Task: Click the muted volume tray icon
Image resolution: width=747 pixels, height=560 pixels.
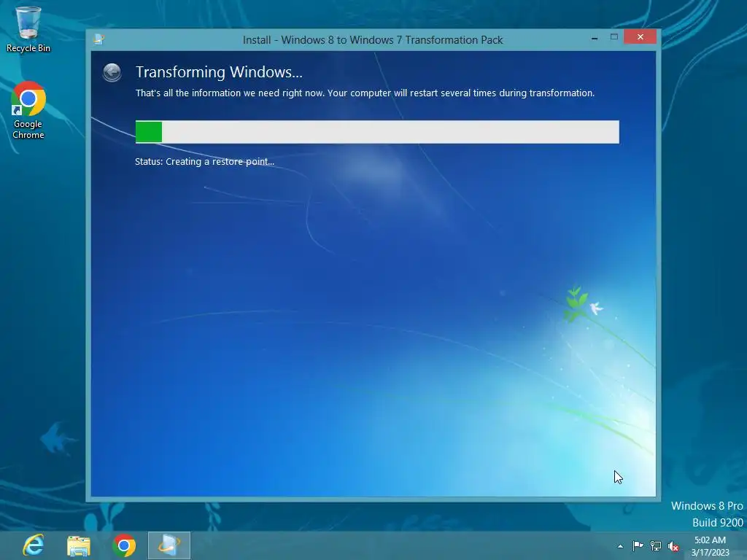Action: click(x=673, y=546)
